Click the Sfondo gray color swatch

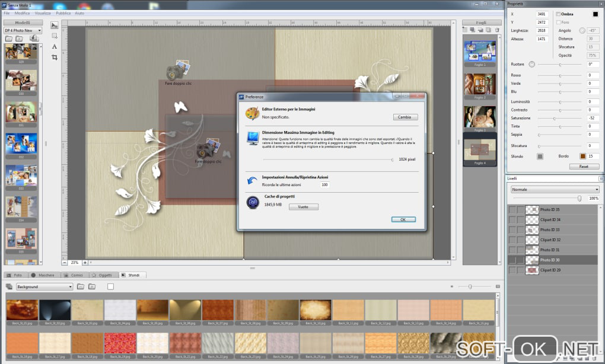click(x=540, y=156)
